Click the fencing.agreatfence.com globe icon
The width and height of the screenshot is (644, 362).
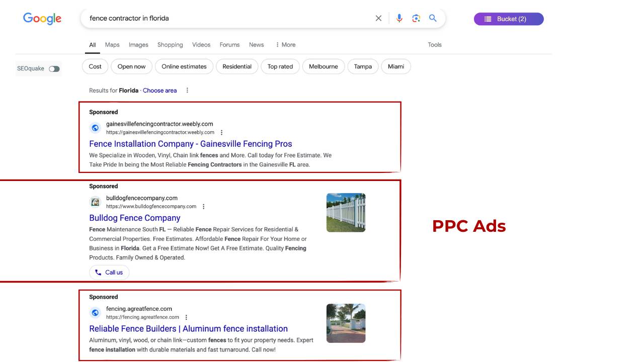click(95, 313)
